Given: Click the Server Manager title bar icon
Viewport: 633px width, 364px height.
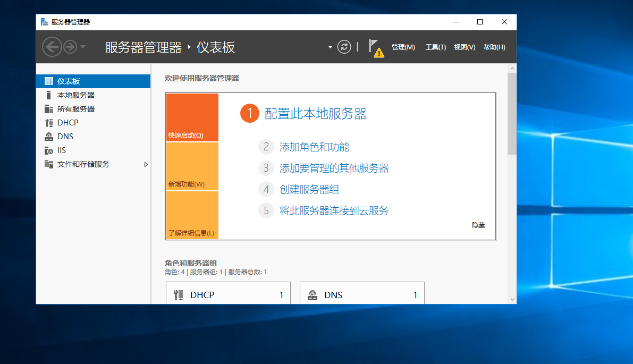Looking at the screenshot, I should coord(45,22).
